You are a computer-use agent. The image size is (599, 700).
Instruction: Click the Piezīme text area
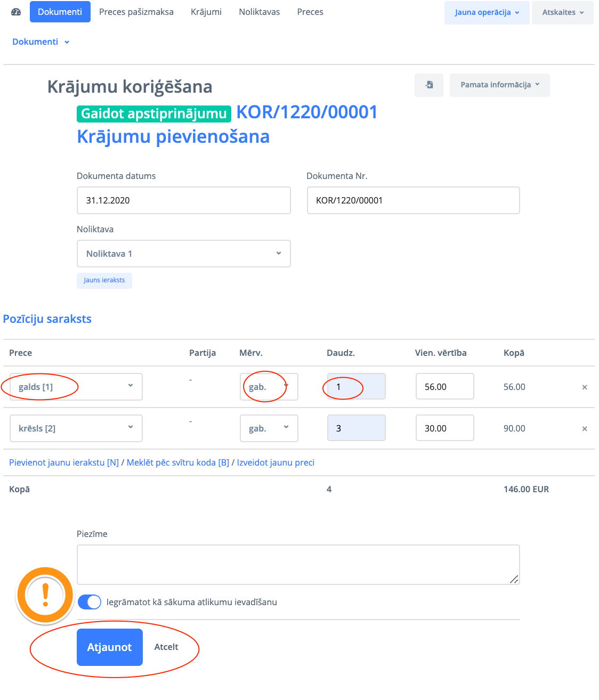coord(298,565)
